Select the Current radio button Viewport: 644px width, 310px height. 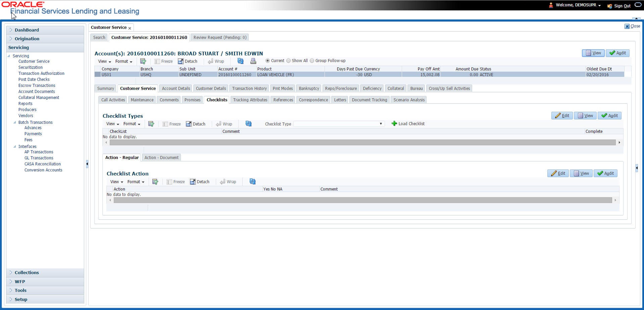pyautogui.click(x=267, y=61)
